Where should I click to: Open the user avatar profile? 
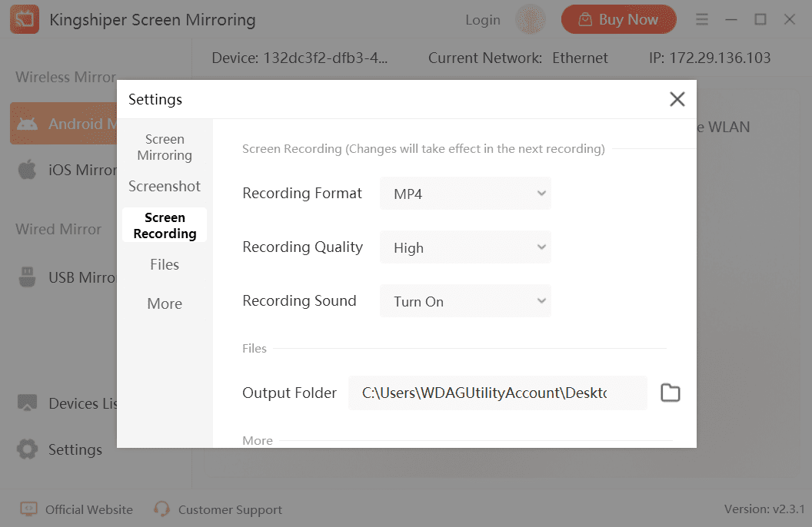pyautogui.click(x=531, y=20)
